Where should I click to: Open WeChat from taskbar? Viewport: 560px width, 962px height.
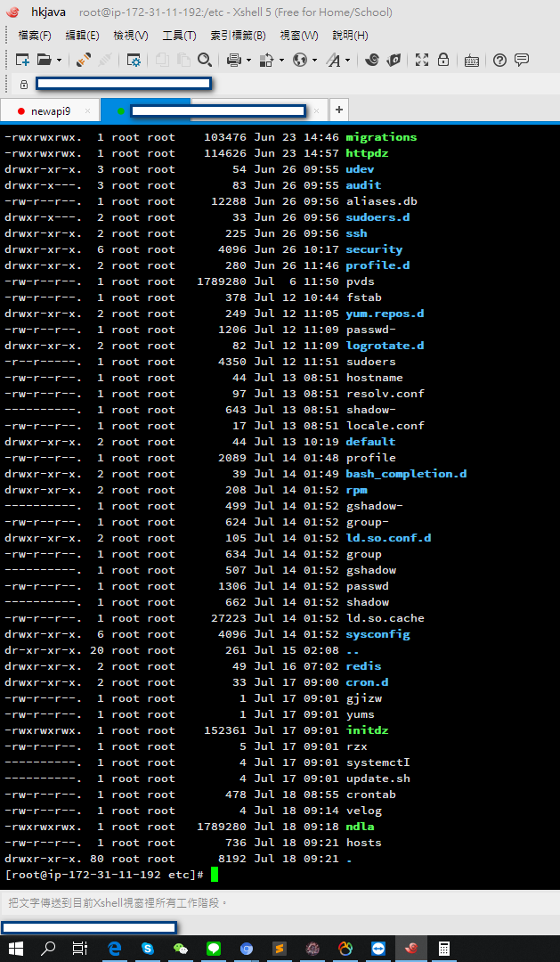point(181,949)
